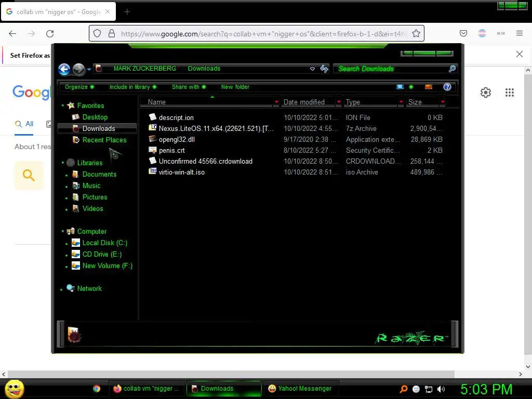The height and width of the screenshot is (399, 532).
Task: Go back in the Explorer window
Action: [64, 69]
